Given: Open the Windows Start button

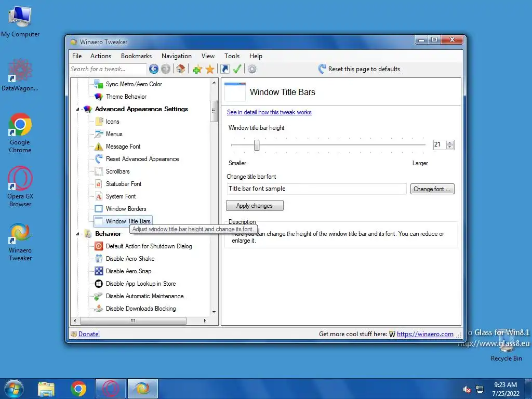Looking at the screenshot, I should 14,389.
